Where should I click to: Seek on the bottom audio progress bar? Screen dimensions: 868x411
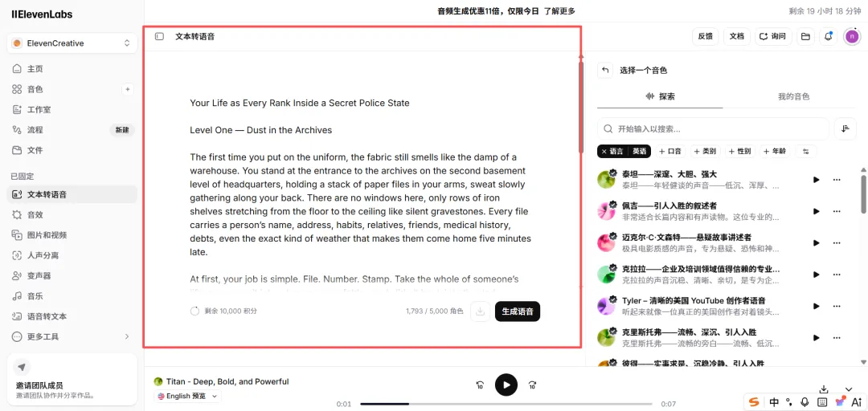[x=506, y=404]
